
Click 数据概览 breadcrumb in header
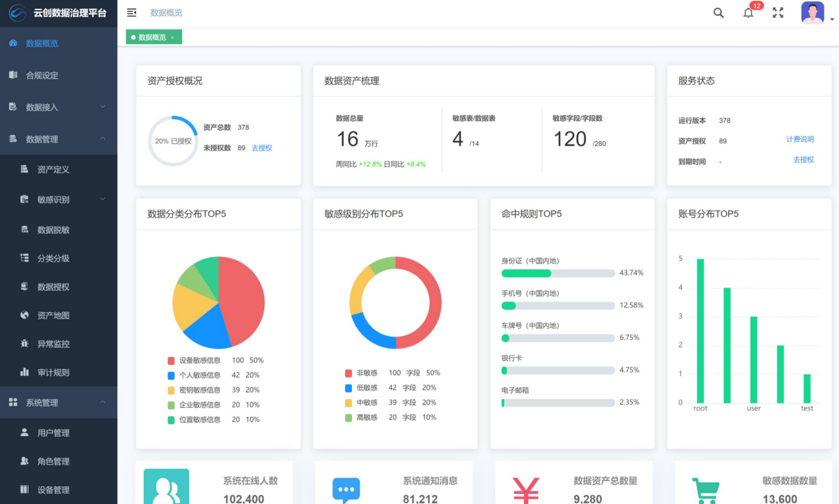click(x=166, y=13)
